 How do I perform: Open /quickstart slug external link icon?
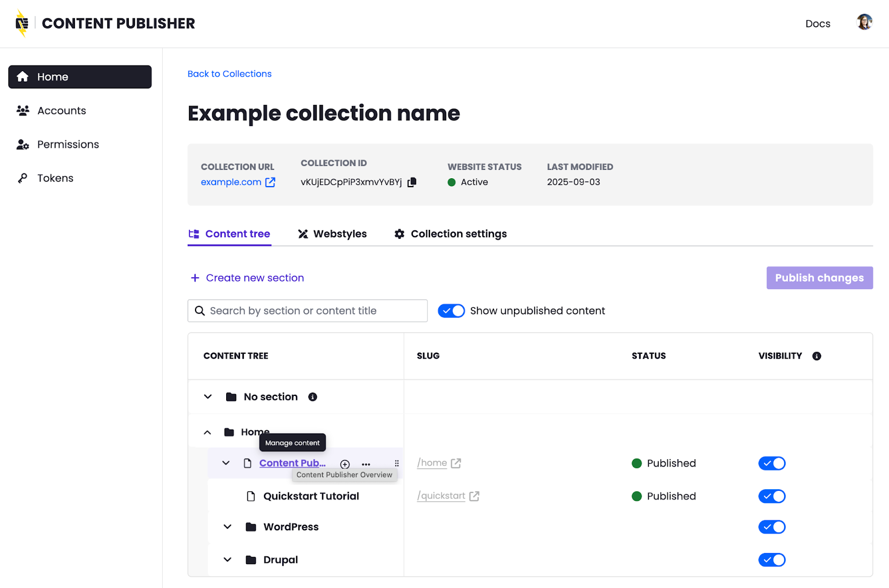click(474, 496)
